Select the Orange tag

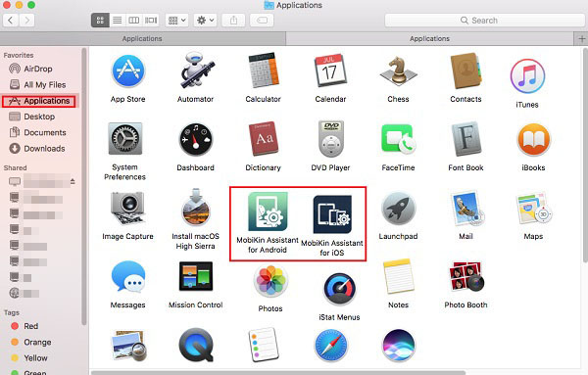[30, 342]
